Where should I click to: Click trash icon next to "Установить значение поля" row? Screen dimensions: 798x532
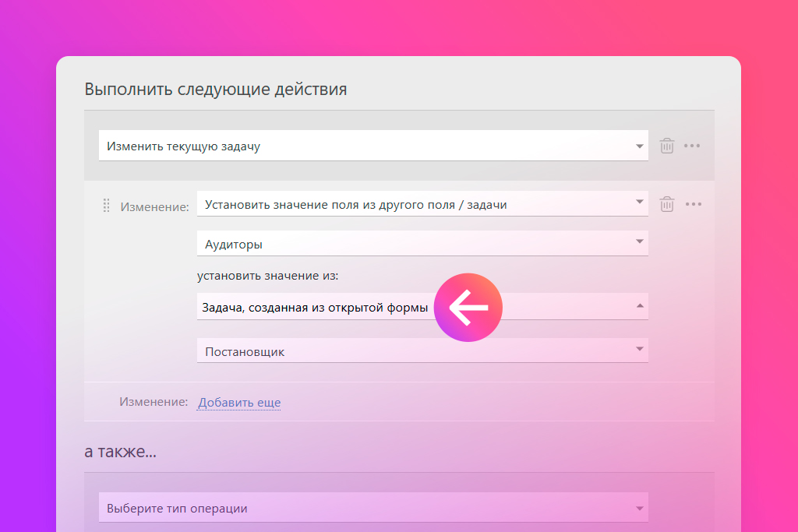pyautogui.click(x=666, y=204)
